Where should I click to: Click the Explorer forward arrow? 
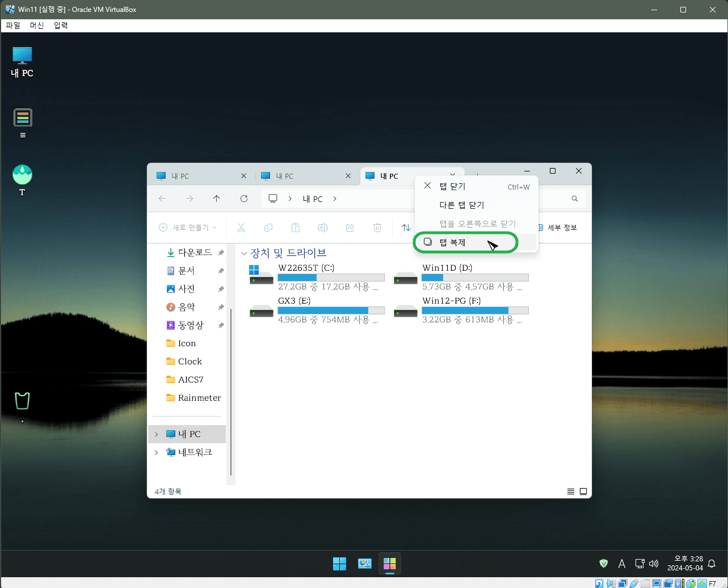(x=190, y=199)
